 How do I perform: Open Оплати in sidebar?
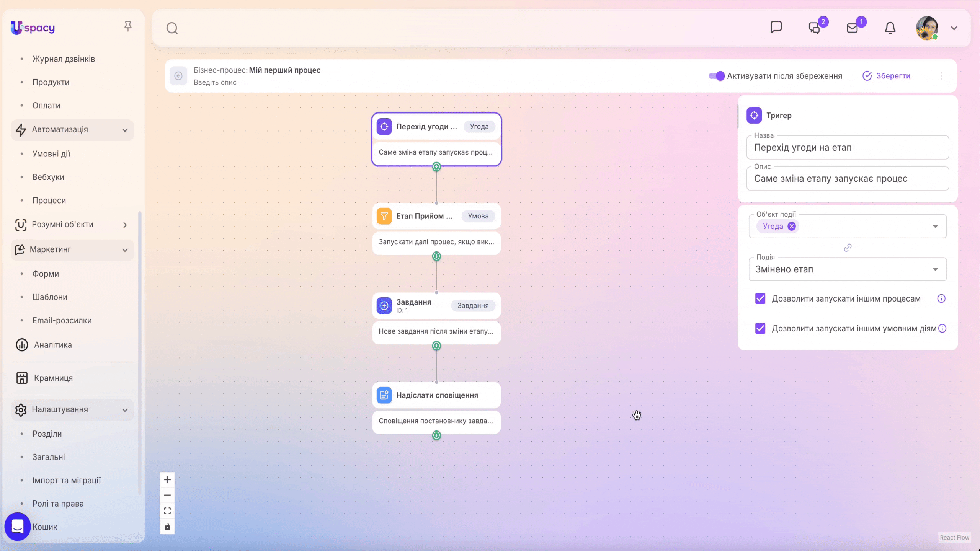coord(46,106)
